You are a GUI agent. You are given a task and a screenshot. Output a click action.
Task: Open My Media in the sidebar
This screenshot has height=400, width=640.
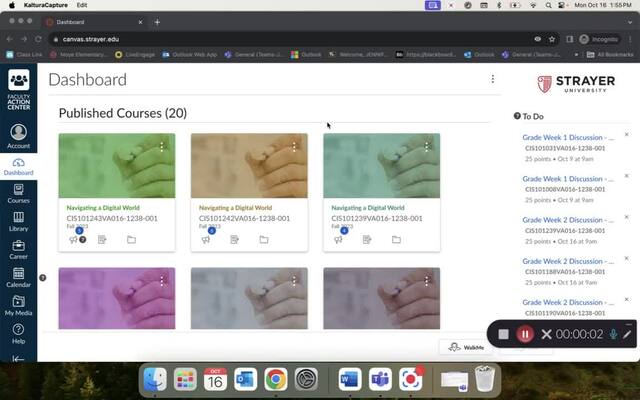[19, 306]
